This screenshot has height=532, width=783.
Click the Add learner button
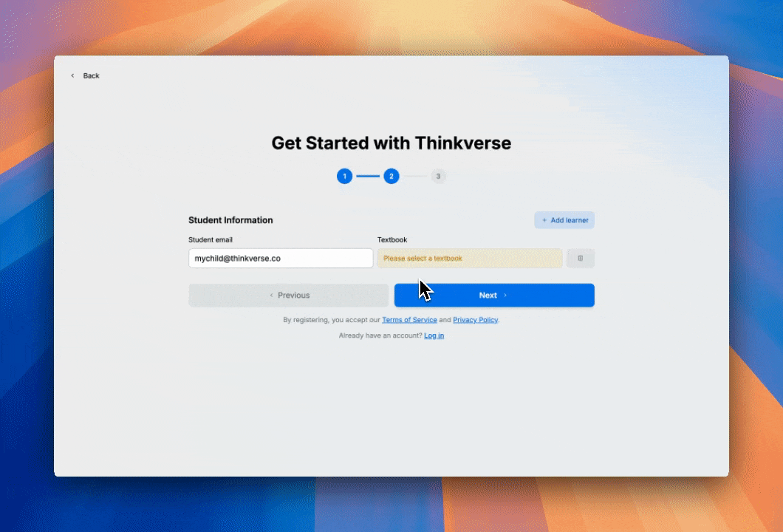pyautogui.click(x=564, y=220)
